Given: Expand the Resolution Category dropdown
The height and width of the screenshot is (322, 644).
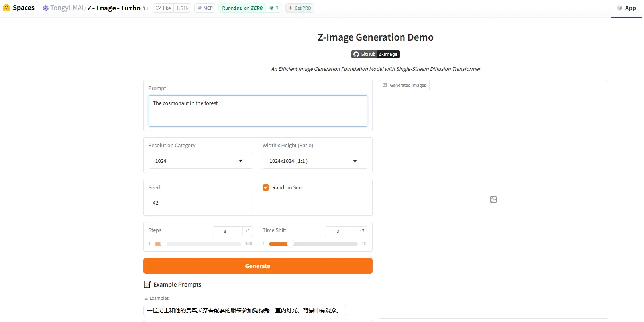Looking at the screenshot, I should (x=201, y=161).
